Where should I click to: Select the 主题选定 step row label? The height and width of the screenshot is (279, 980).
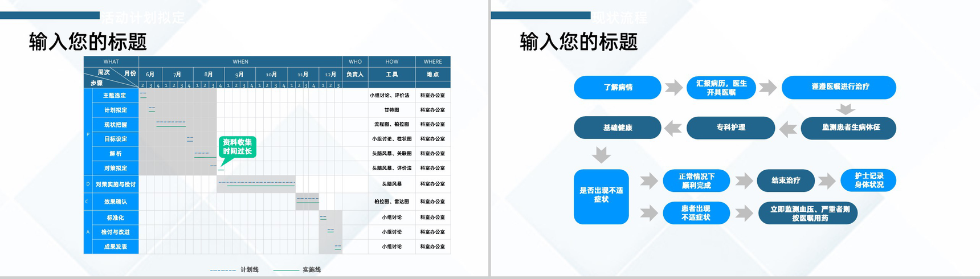[115, 96]
